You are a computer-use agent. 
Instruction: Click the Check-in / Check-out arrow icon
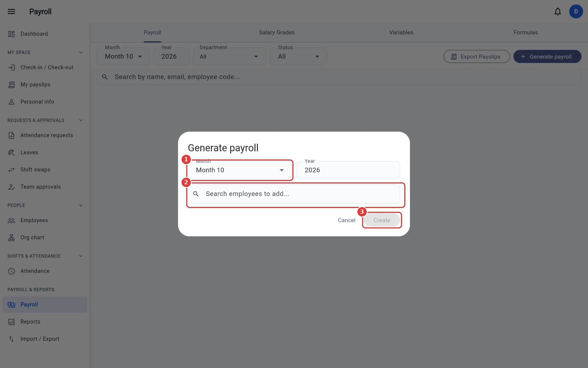(11, 67)
